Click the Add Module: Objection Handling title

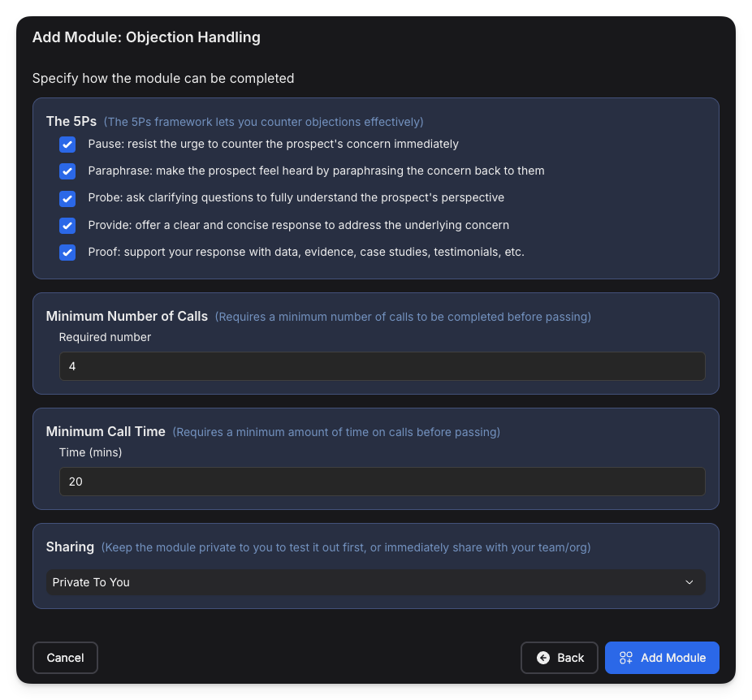point(146,37)
